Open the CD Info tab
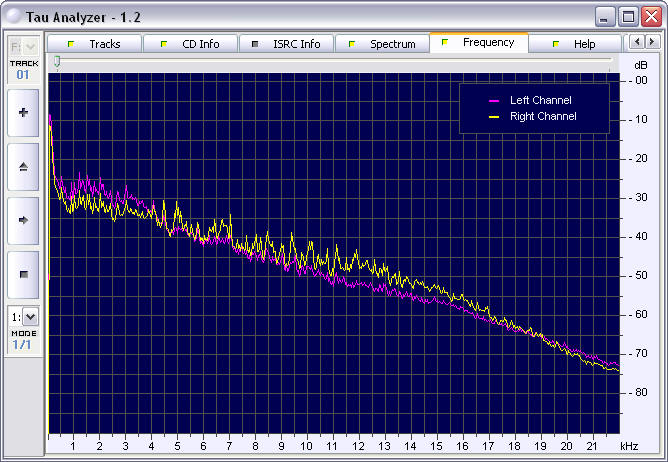 pos(195,44)
